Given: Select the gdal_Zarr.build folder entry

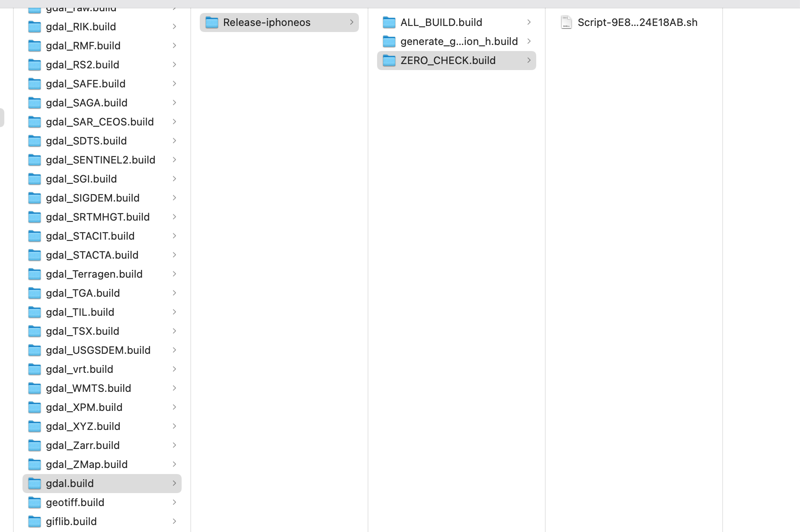Looking at the screenshot, I should tap(83, 445).
